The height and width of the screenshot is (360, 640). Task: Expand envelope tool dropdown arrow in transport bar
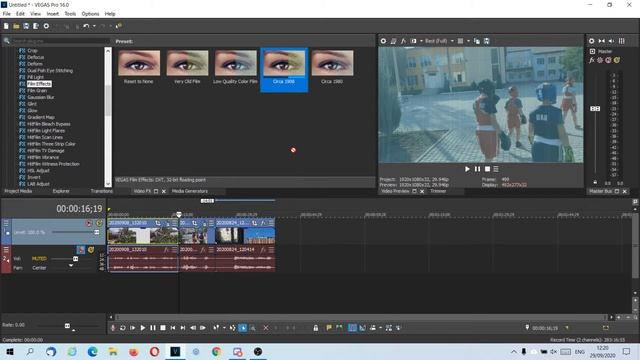click(224, 328)
